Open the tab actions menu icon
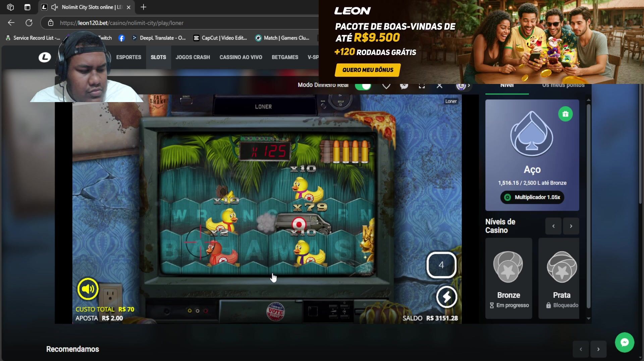 tap(28, 7)
